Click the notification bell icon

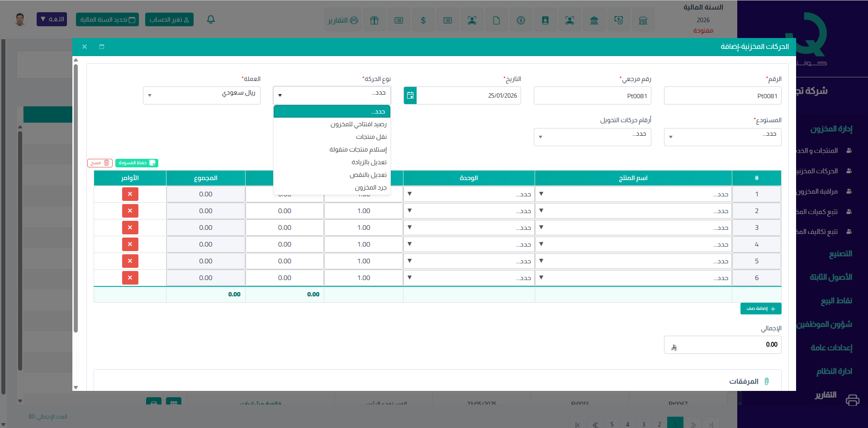pyautogui.click(x=211, y=19)
